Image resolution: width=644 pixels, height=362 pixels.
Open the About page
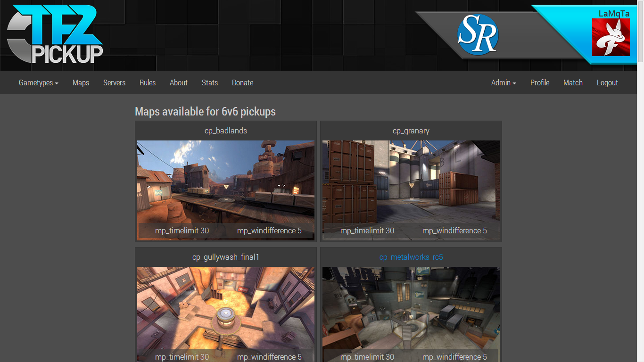[x=179, y=82]
